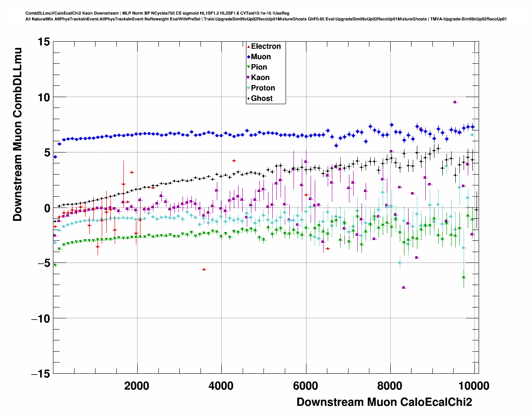Click the x-axis title 'Downstream Muon CaloEcalChi2'
Viewport: 532px width, 415px height.
(384, 402)
